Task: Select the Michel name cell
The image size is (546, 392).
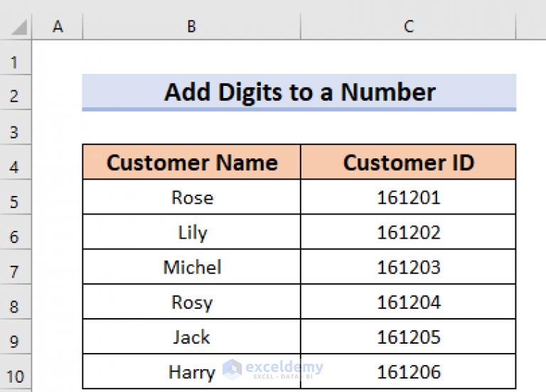Action: tap(191, 267)
